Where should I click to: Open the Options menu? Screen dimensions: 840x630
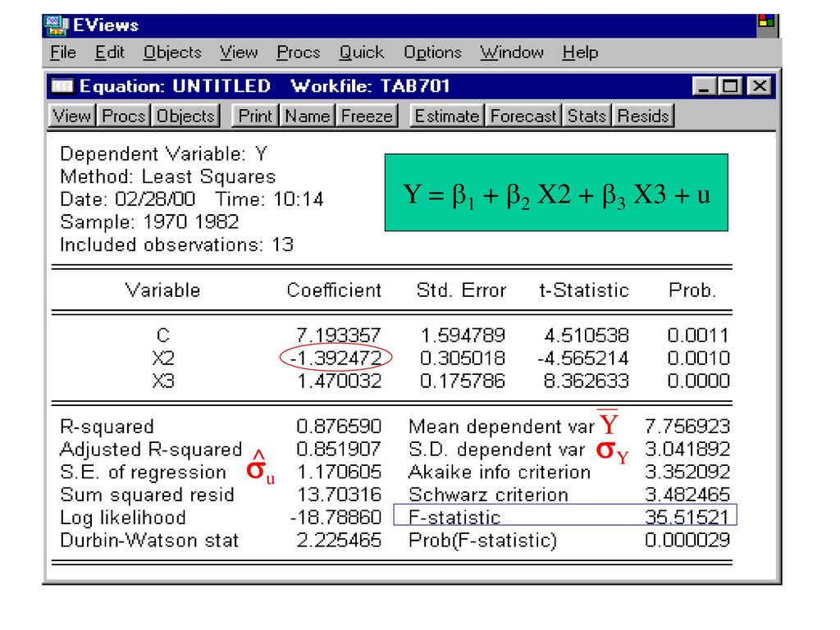pyautogui.click(x=432, y=52)
